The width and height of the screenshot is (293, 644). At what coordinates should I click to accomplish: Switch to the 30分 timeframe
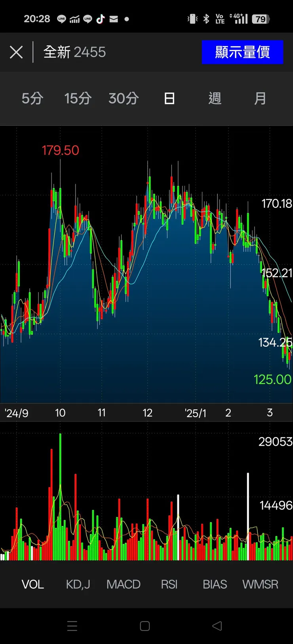coord(124,98)
